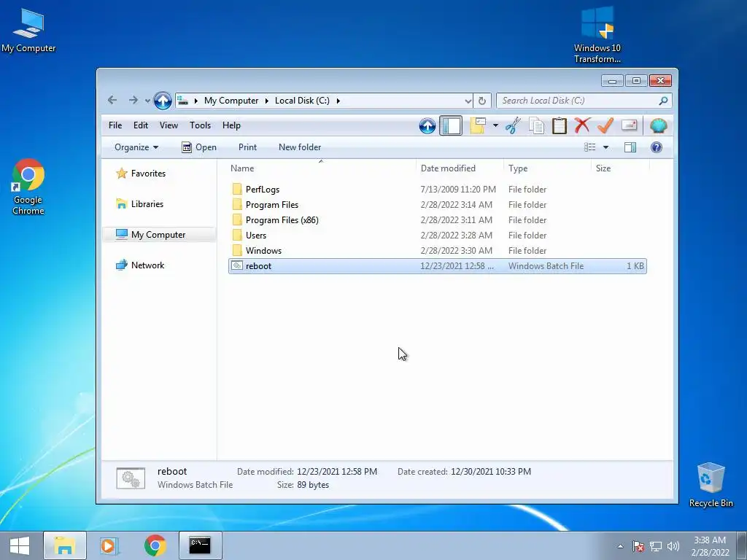Click the Forward navigation arrow

click(x=133, y=100)
